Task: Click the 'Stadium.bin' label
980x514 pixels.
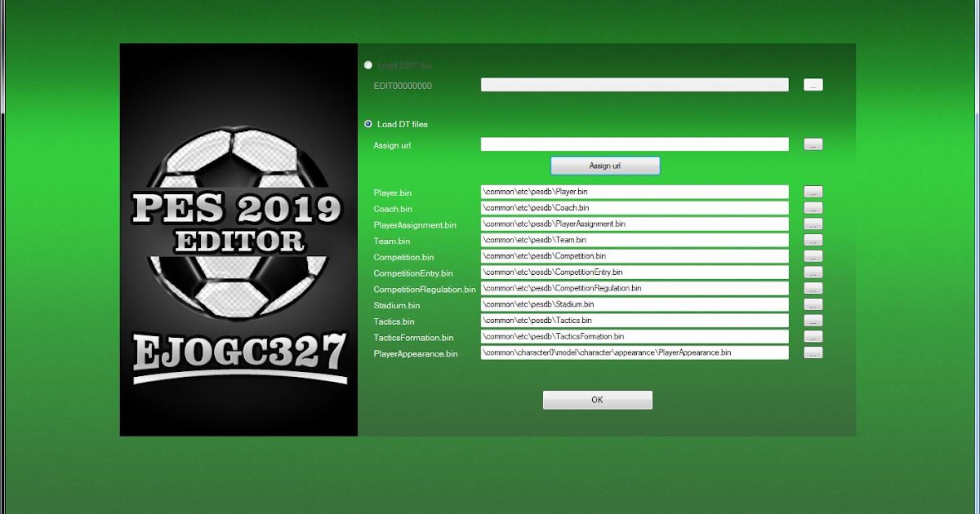Action: tap(397, 306)
